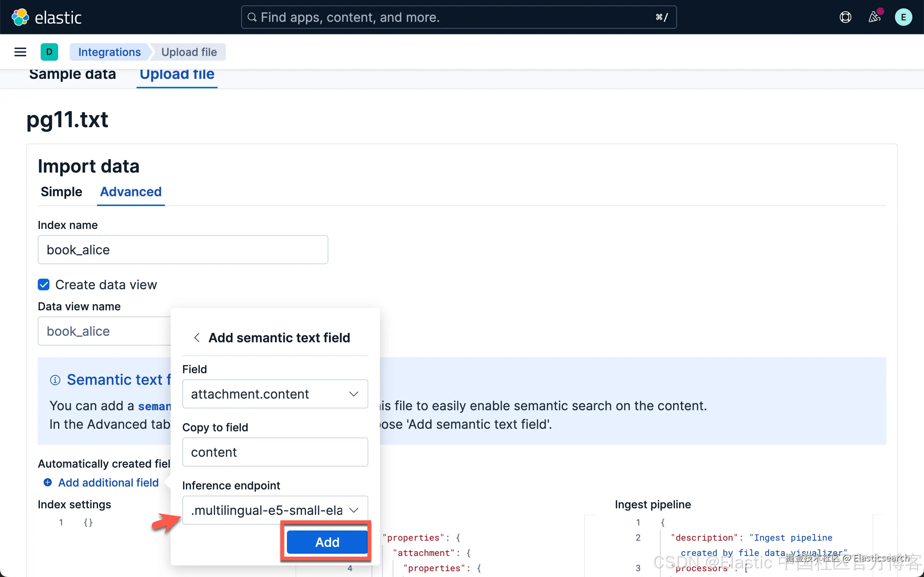Toggle the Create data view checkbox
This screenshot has width=924, height=577.
44,285
